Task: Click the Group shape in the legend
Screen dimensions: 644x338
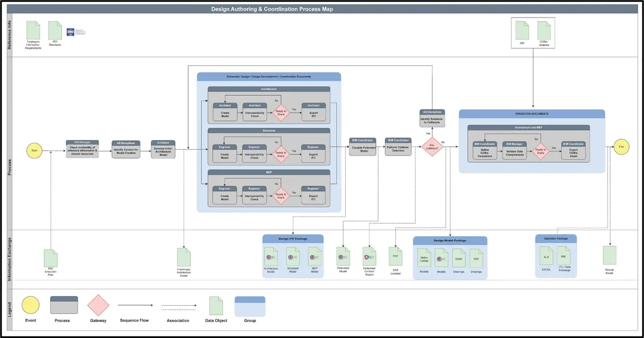Action: [250, 306]
